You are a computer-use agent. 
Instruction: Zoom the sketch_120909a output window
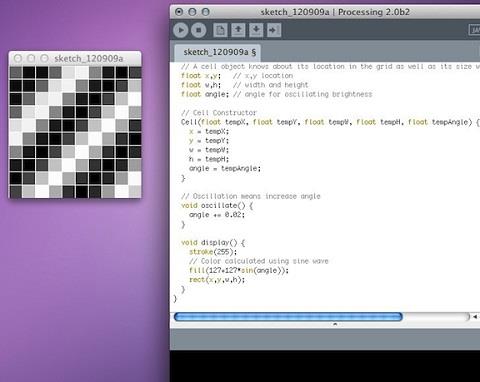44,58
